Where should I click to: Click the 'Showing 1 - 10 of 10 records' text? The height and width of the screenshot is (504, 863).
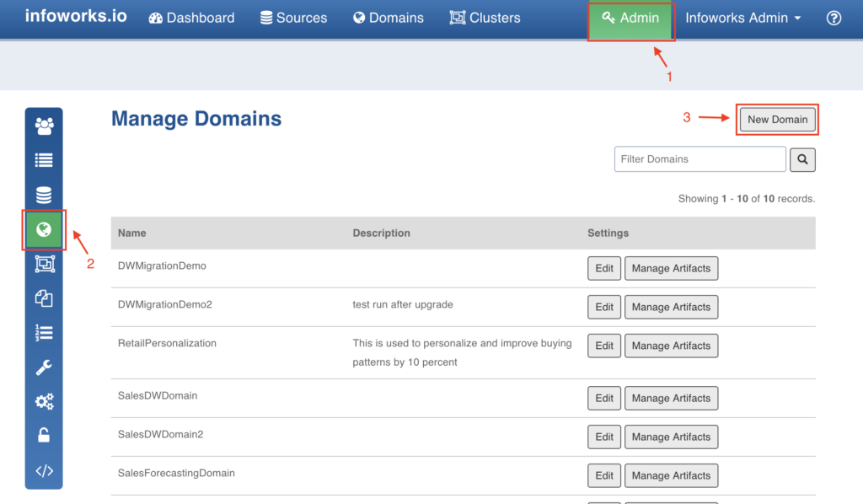tap(747, 199)
